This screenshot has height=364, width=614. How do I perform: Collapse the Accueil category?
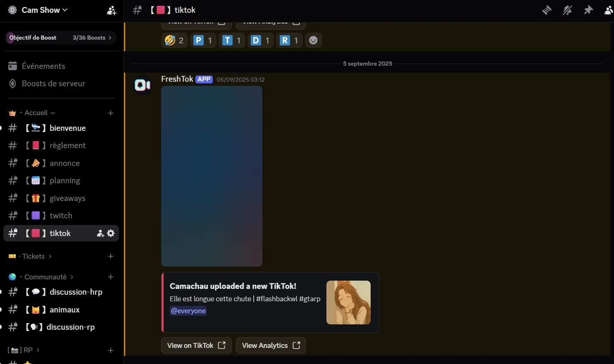point(39,113)
